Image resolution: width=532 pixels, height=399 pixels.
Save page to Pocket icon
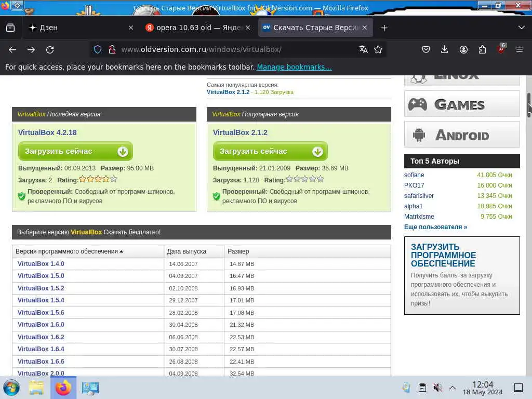pos(426,49)
